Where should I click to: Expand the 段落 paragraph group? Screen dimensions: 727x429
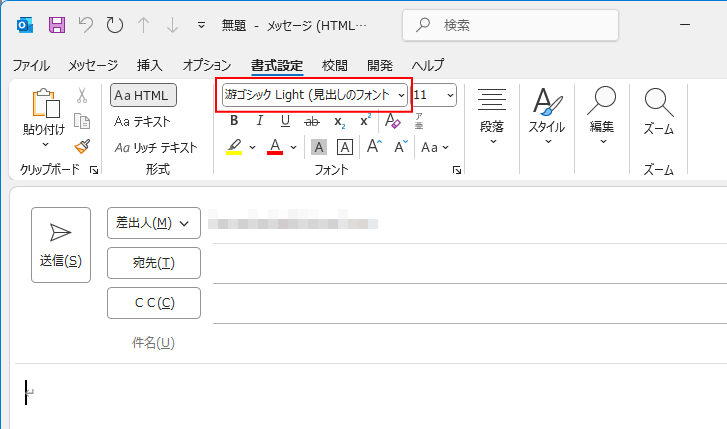tap(492, 116)
